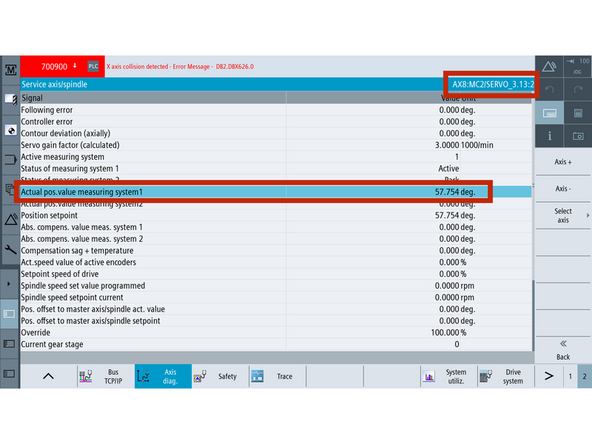Advance softkeys with the > arrow
592x444 pixels.
549,376
